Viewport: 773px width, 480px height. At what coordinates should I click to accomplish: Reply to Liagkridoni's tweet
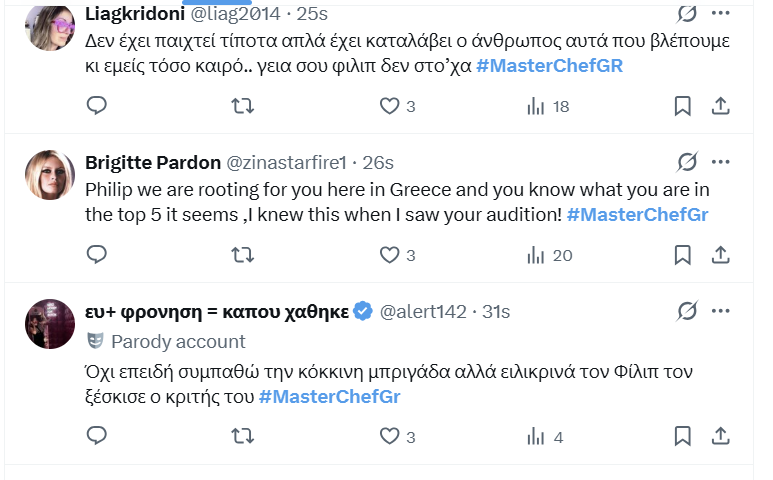(x=97, y=106)
